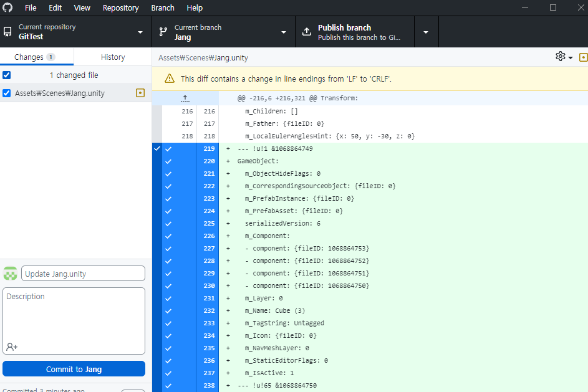Click line 221 text m_ObjectHideFlags: 0
This screenshot has height=392, width=588.
point(282,173)
